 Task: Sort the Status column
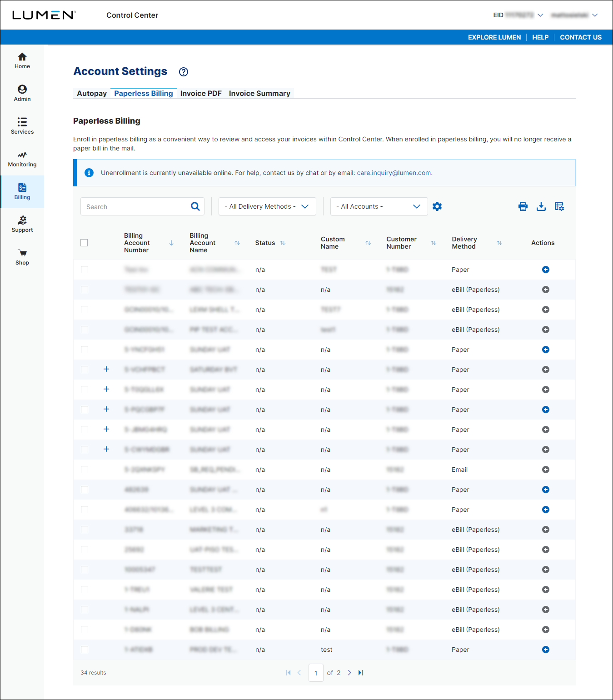click(x=283, y=243)
